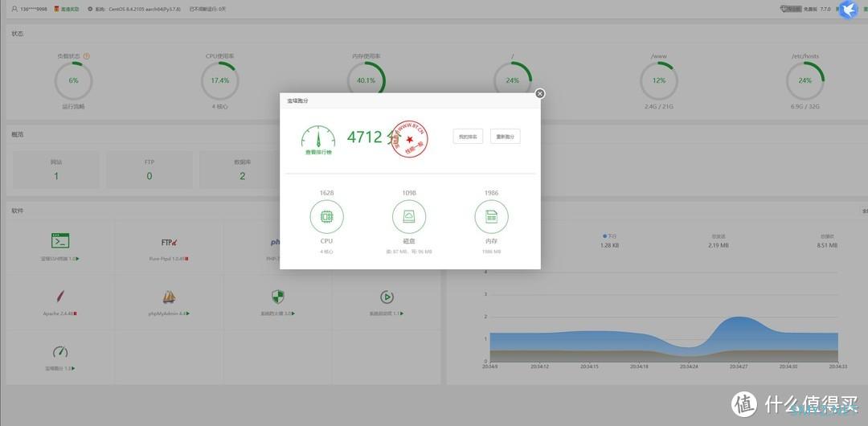Click the red bt.cn rating stamp
The width and height of the screenshot is (868, 426).
(x=410, y=138)
